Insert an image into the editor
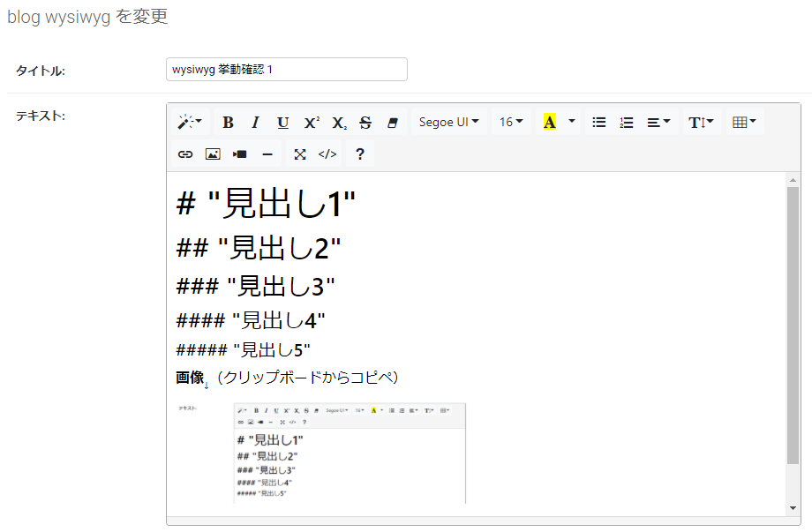Viewport: 812px width, 532px height. tap(212, 154)
